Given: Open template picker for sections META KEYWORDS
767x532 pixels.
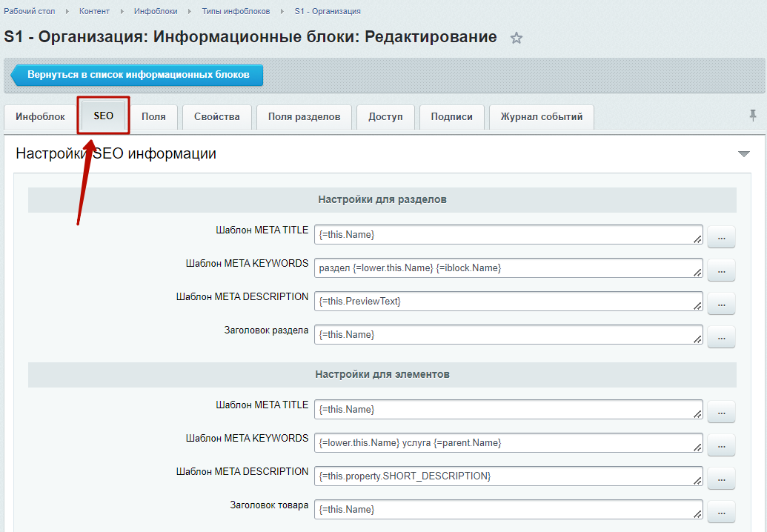Looking at the screenshot, I should click(x=721, y=270).
